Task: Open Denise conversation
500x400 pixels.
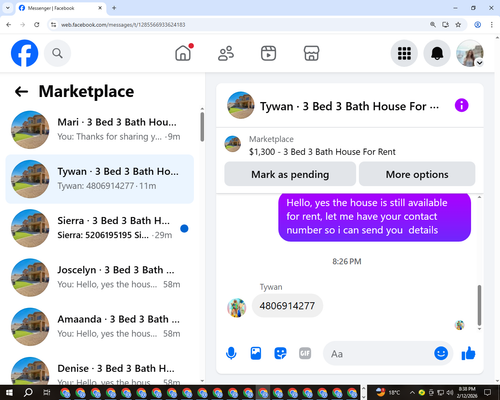Action: pyautogui.click(x=100, y=370)
